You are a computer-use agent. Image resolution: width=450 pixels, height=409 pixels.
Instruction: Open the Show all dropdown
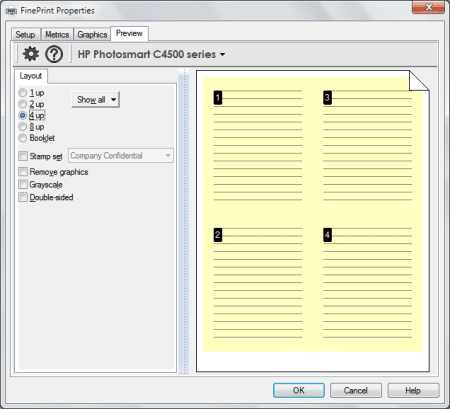pyautogui.click(x=96, y=99)
